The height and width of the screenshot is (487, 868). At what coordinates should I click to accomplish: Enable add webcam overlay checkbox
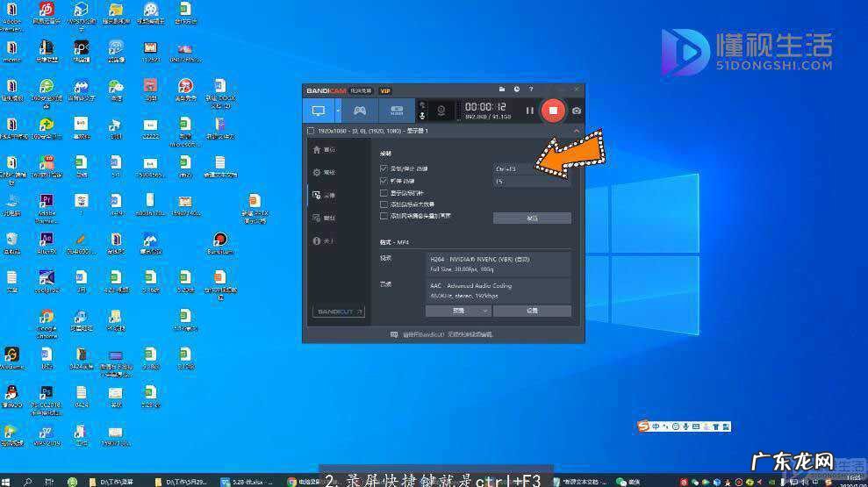pos(384,216)
